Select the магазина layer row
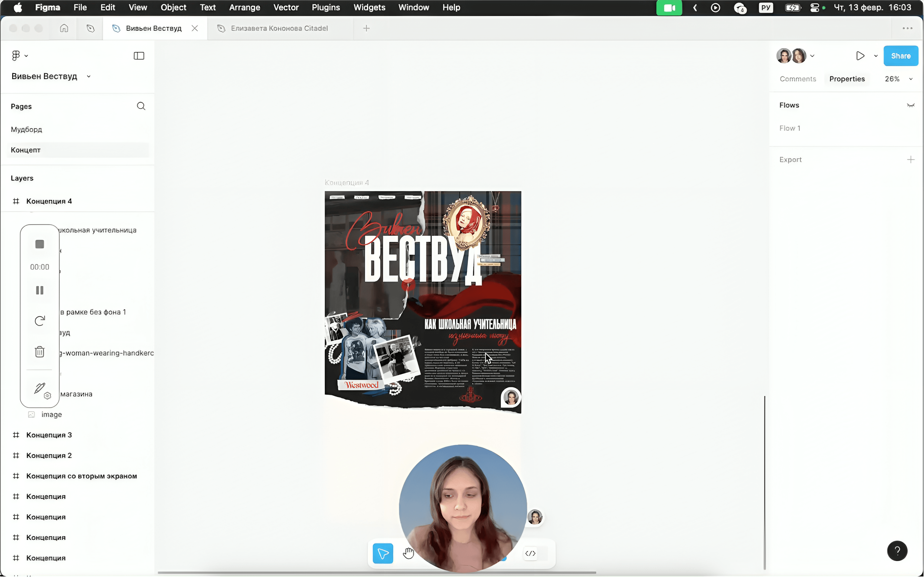 76,394
